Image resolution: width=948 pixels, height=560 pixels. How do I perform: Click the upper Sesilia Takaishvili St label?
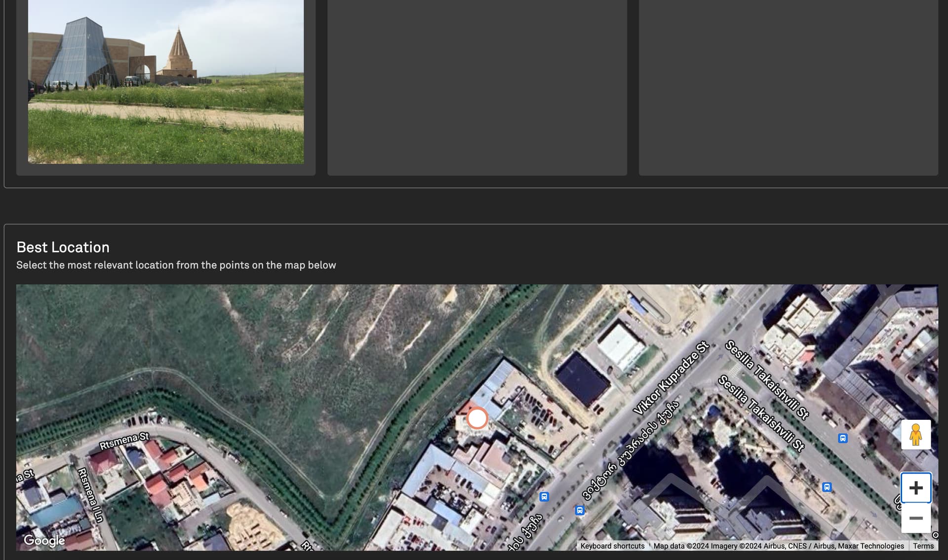point(767,380)
